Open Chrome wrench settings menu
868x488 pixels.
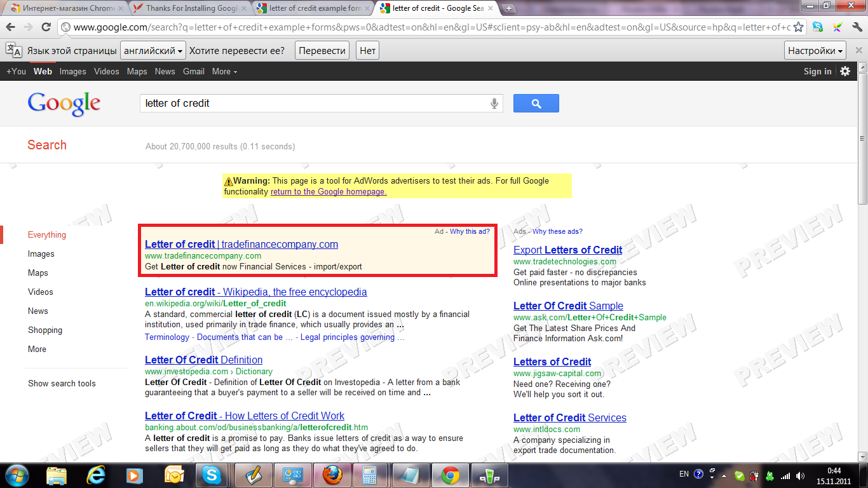pos(857,27)
